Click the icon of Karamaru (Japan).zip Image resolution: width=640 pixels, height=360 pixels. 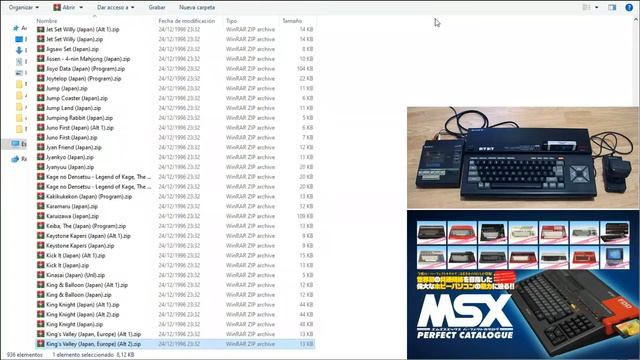[40, 206]
